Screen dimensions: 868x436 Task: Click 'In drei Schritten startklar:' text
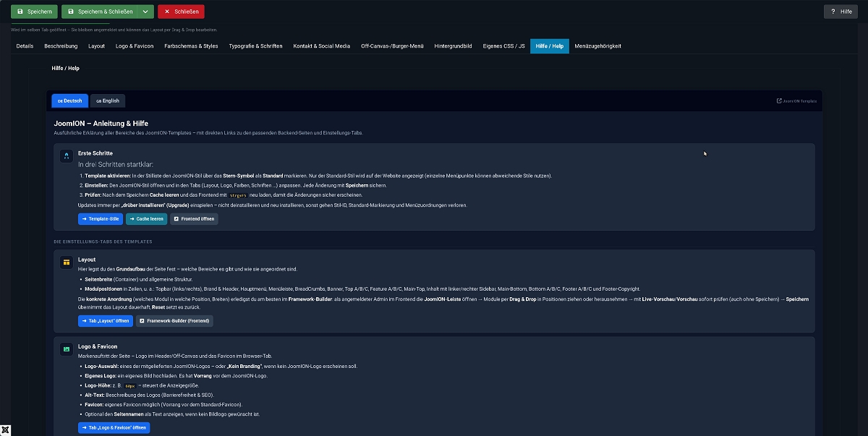(116, 164)
